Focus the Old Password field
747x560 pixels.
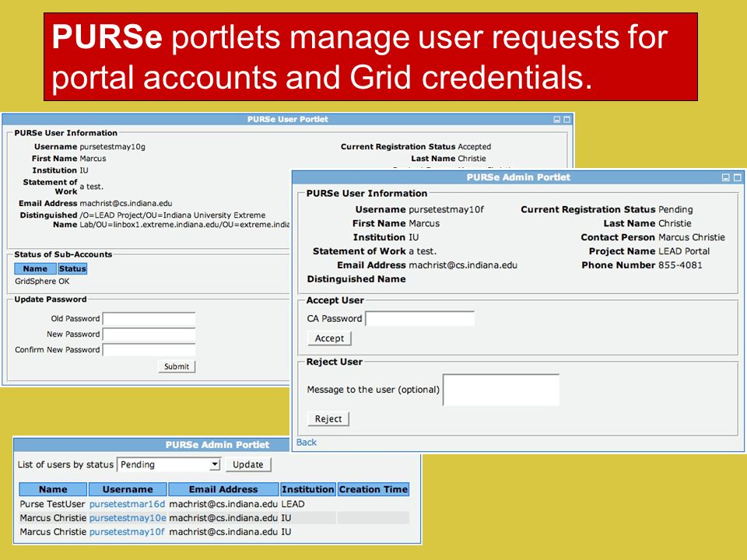click(x=149, y=319)
